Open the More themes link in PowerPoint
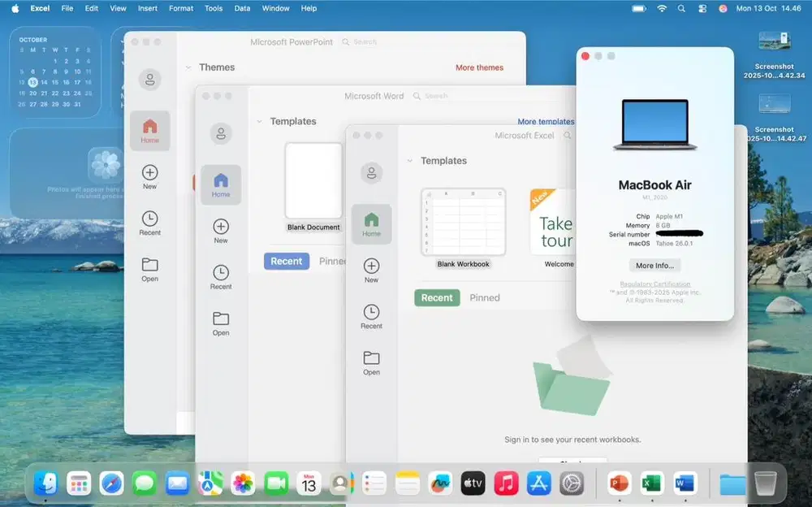 coord(479,67)
